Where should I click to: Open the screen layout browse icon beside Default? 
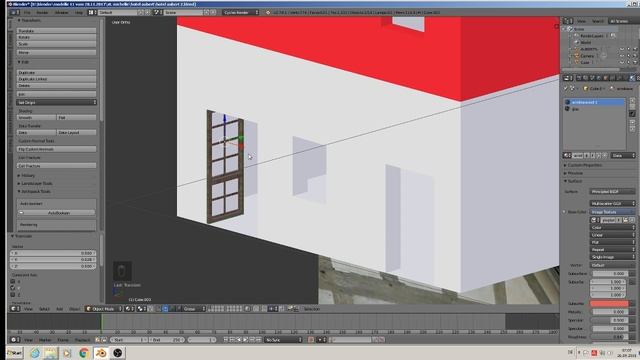click(x=92, y=12)
